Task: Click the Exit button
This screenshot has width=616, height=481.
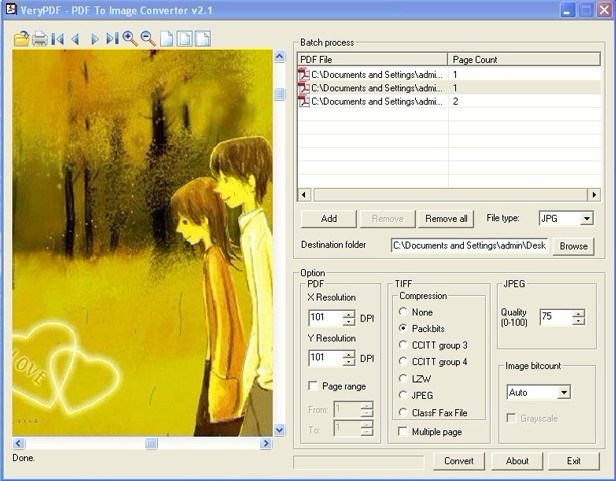Action: point(574,461)
